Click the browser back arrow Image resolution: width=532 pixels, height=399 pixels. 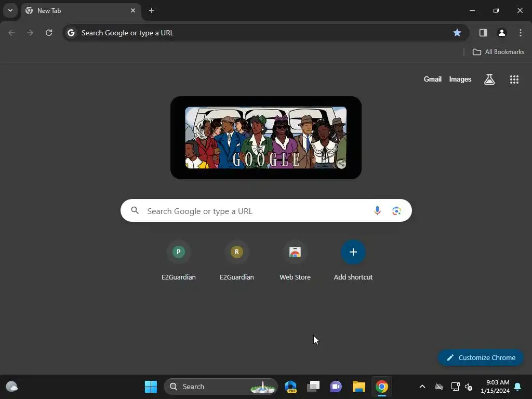(x=11, y=33)
